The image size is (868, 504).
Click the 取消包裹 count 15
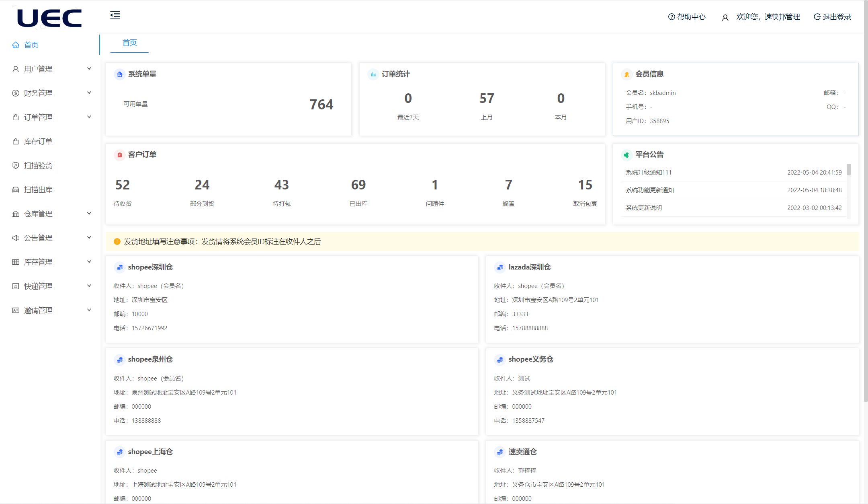(585, 185)
